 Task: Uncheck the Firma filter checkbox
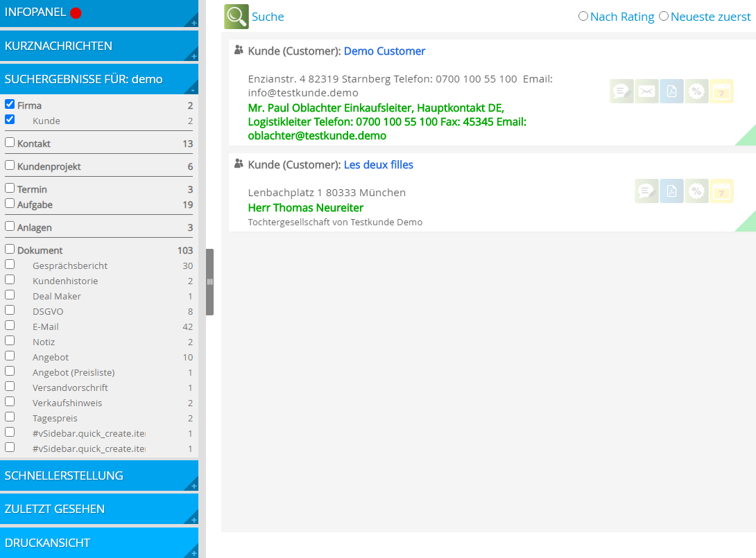click(x=10, y=105)
